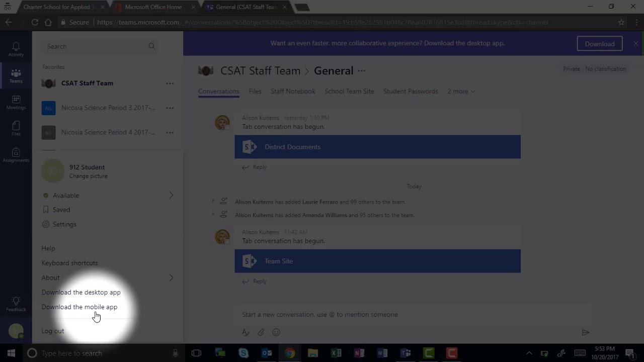The width and height of the screenshot is (644, 362).
Task: Select CSAT Staff Team in list
Action: click(x=87, y=83)
